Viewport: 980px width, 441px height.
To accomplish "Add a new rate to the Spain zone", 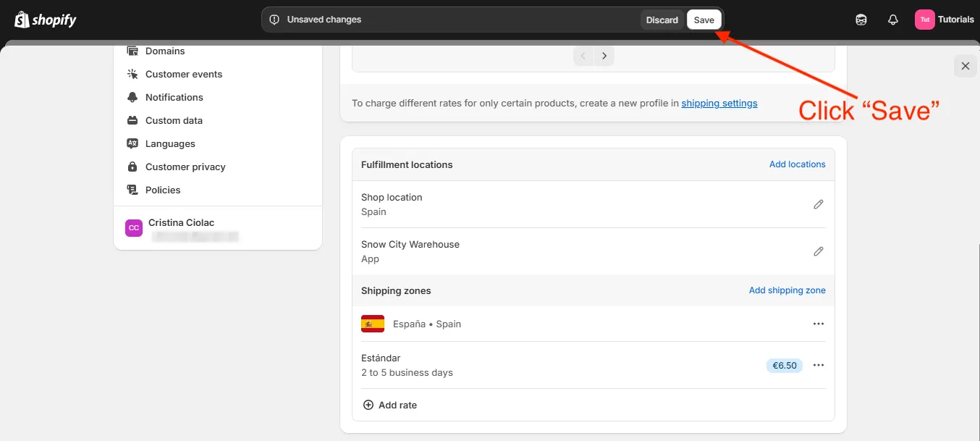I will (390, 405).
